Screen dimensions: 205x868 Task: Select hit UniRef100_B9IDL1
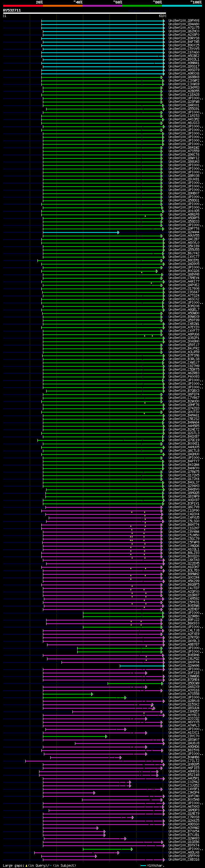(x=184, y=60)
